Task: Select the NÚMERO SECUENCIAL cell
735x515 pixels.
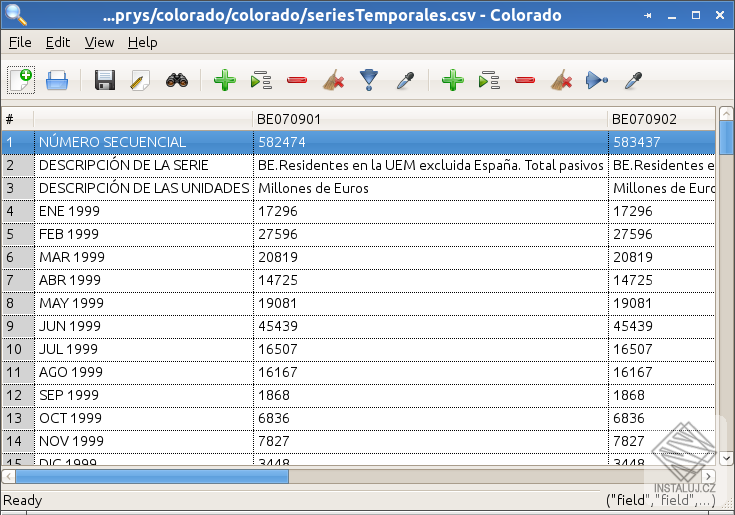Action: (x=144, y=142)
